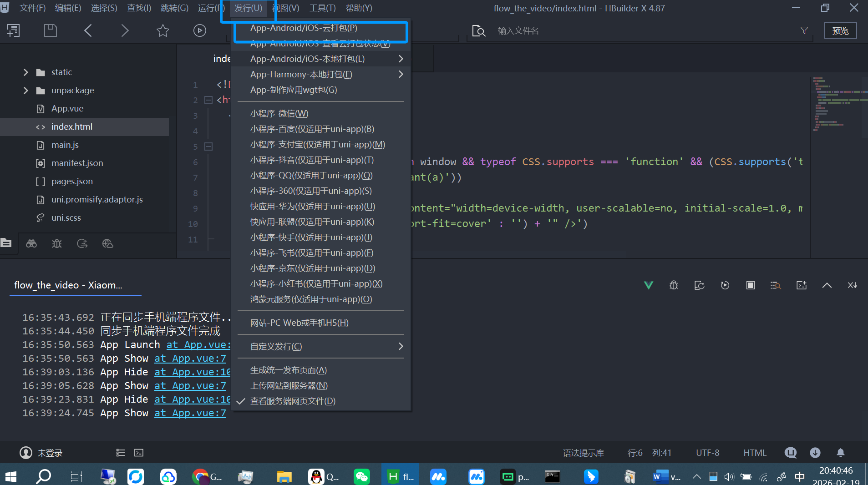Image resolution: width=868 pixels, height=485 pixels.
Task: Click the green V icon in console toolbar
Action: coord(649,285)
